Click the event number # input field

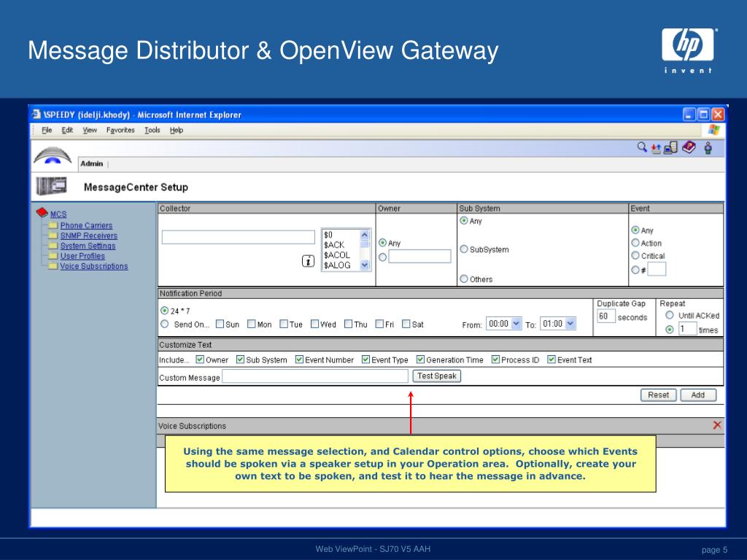pyautogui.click(x=657, y=269)
